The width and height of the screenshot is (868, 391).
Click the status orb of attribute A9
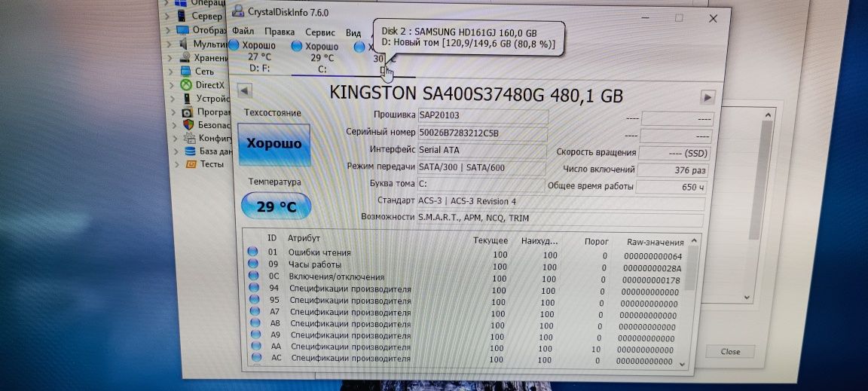(255, 334)
